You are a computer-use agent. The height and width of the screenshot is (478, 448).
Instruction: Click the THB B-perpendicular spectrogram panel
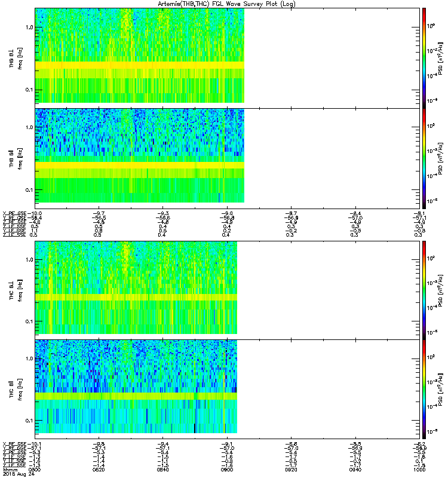(x=228, y=58)
